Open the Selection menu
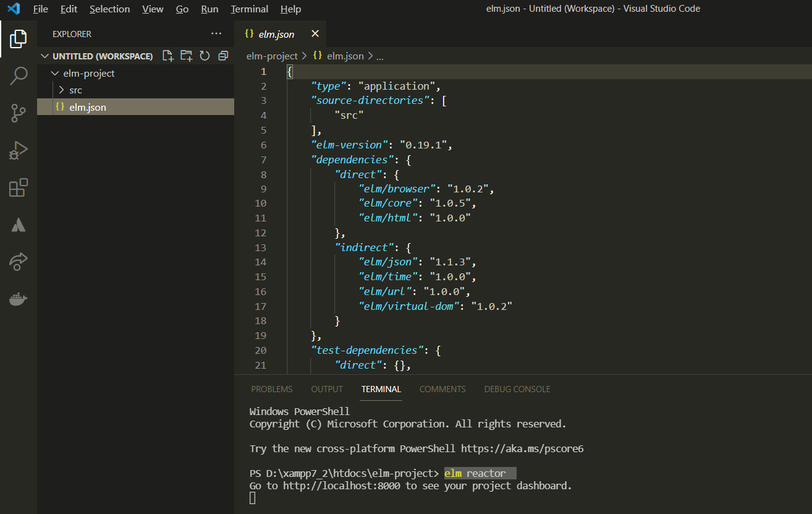The width and height of the screenshot is (812, 514). coord(109,9)
